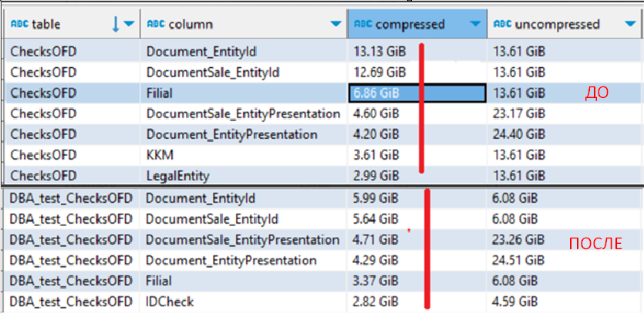Click the compressed header label
Viewport: 644px width, 314px height.
click(x=410, y=25)
